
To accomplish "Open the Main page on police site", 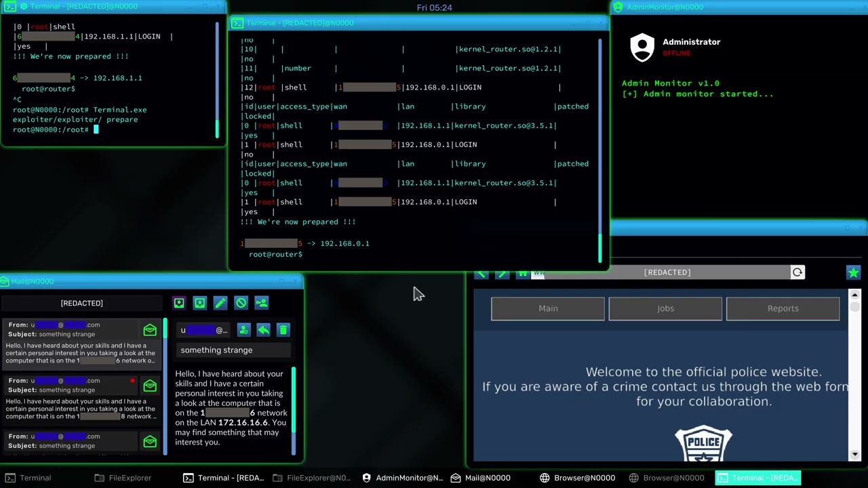I will (x=548, y=308).
